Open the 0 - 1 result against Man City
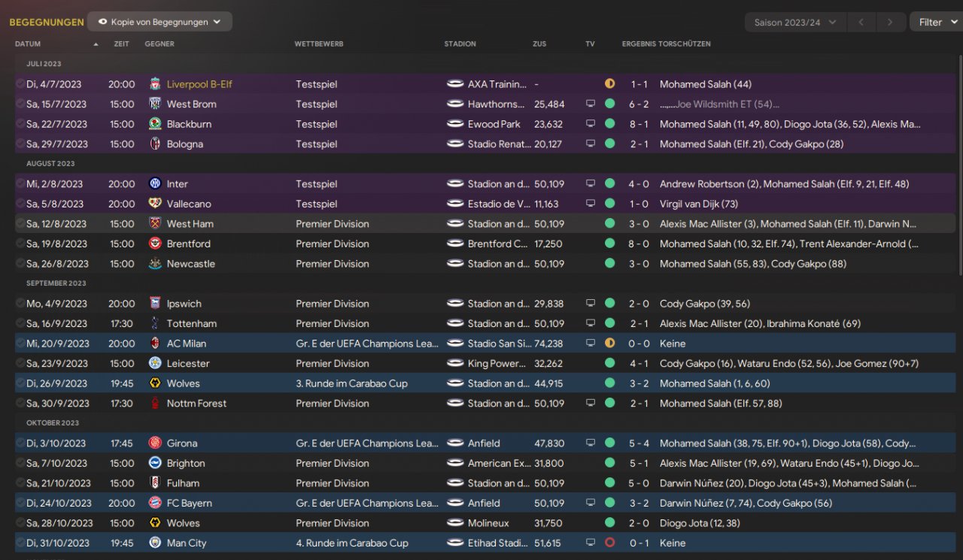Image resolution: width=963 pixels, height=560 pixels. [639, 543]
